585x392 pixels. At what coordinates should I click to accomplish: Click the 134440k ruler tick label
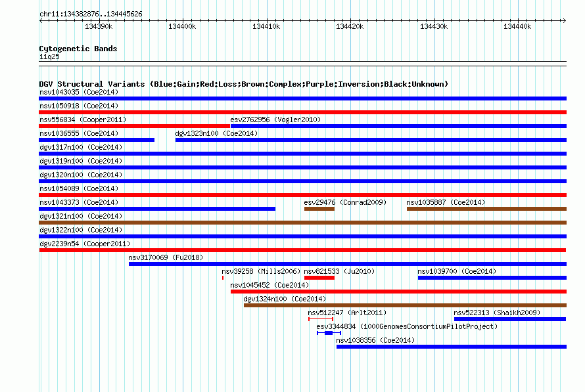pos(517,26)
